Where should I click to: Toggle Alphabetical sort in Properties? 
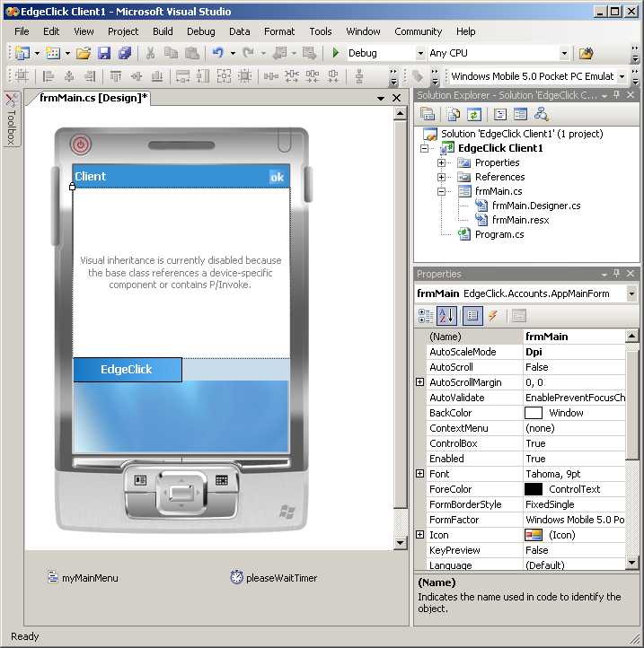coord(446,316)
